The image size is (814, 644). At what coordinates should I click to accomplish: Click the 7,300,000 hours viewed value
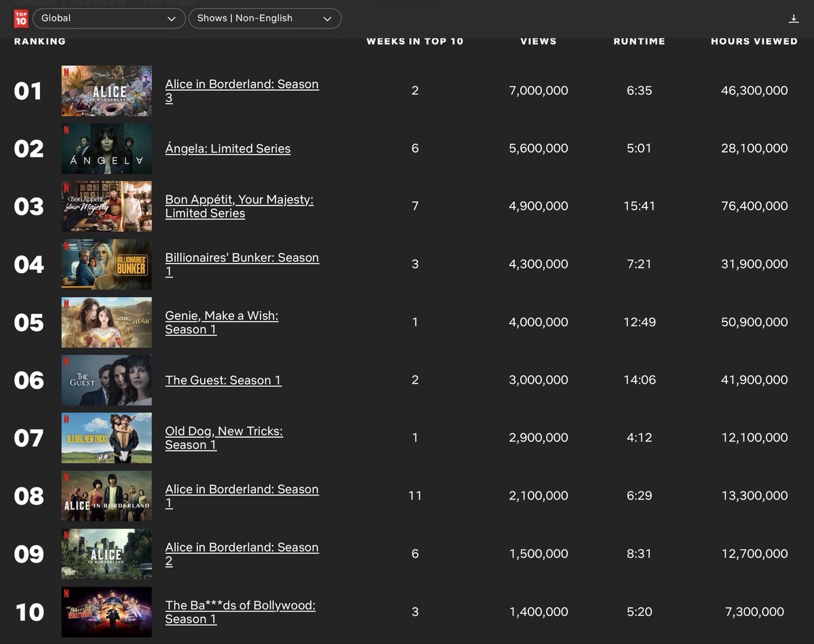pyautogui.click(x=754, y=612)
